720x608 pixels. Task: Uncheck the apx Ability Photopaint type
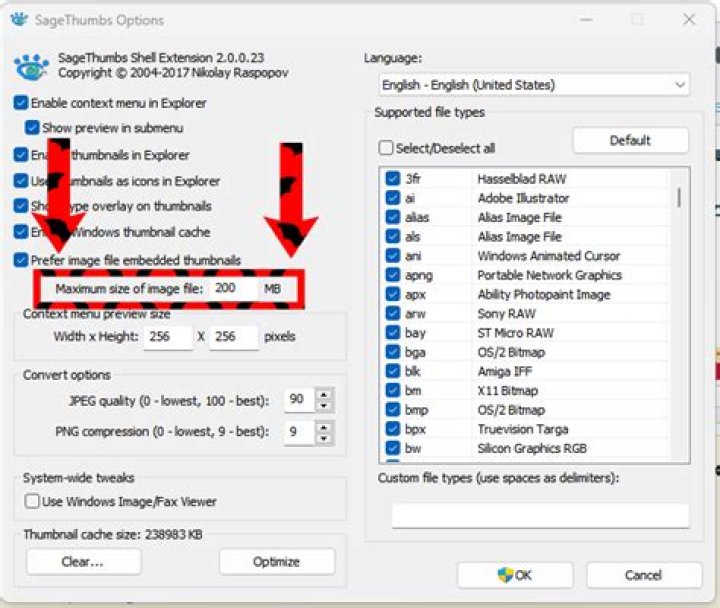click(x=393, y=294)
